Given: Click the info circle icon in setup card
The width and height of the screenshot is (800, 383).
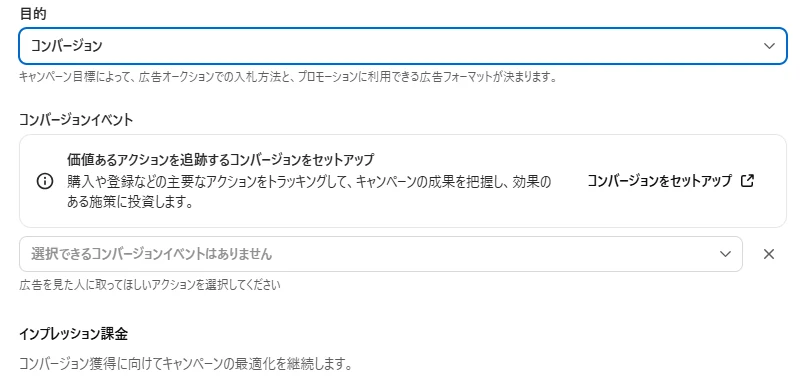Looking at the screenshot, I should (x=45, y=182).
